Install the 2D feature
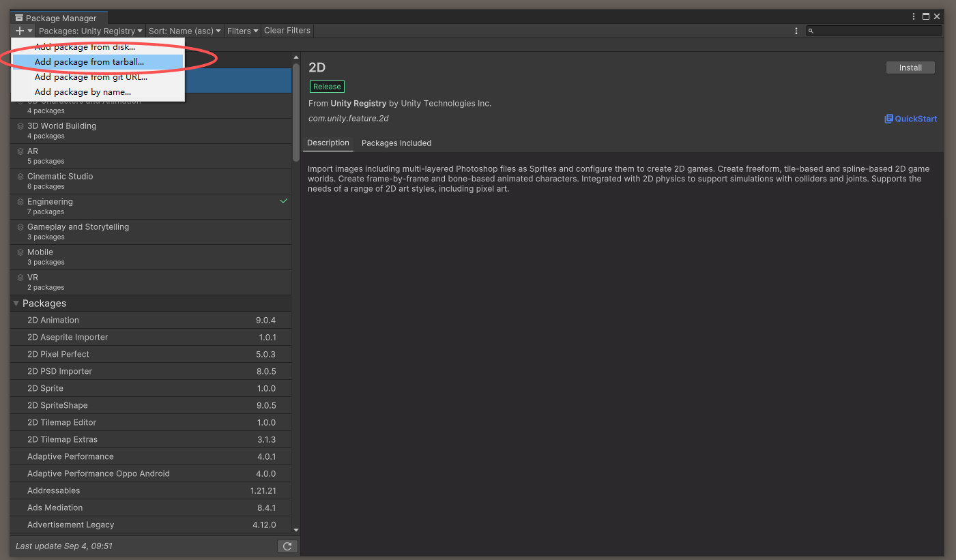This screenshot has width=956, height=560. (910, 67)
